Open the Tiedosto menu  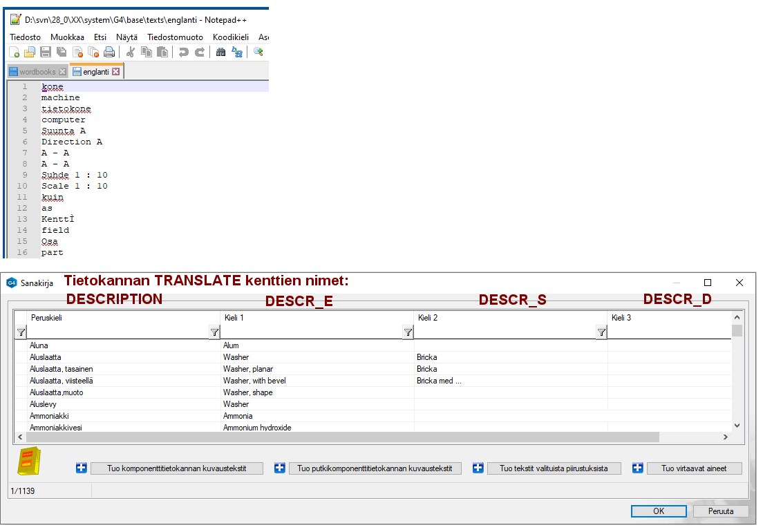(x=25, y=37)
